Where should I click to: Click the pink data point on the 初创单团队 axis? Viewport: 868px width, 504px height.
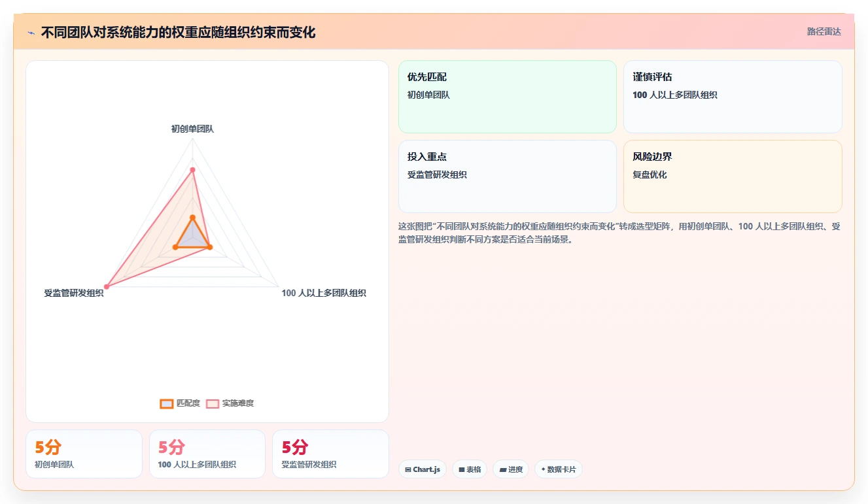click(192, 170)
